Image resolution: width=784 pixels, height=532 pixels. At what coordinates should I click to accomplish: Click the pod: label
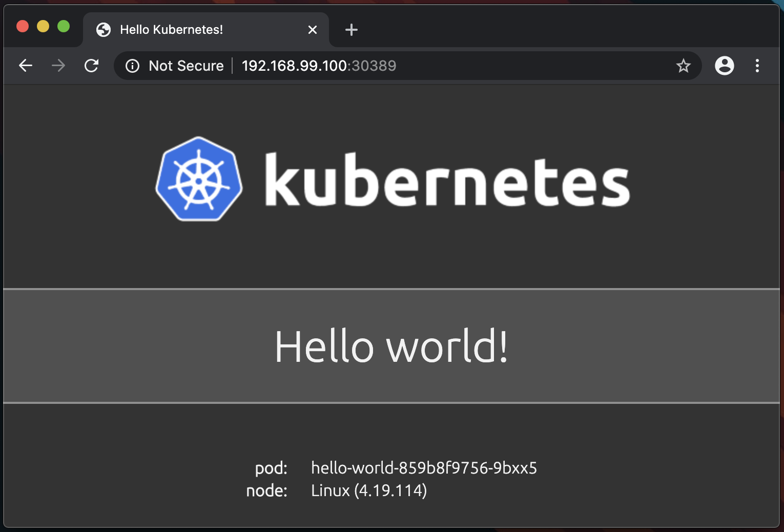tap(271, 468)
